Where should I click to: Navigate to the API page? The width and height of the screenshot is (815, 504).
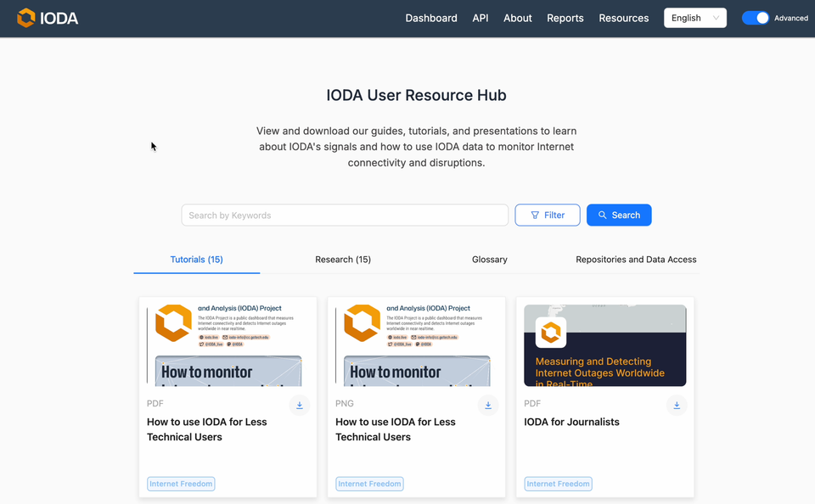click(x=480, y=17)
